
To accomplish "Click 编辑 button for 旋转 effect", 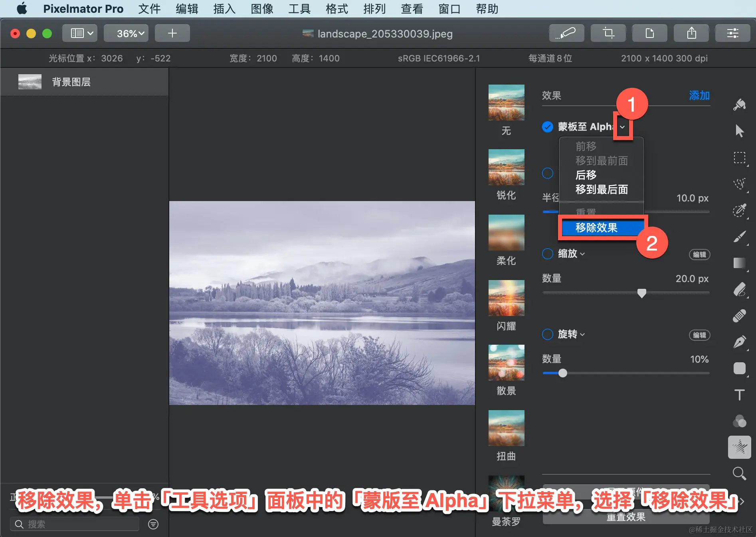I will [699, 335].
